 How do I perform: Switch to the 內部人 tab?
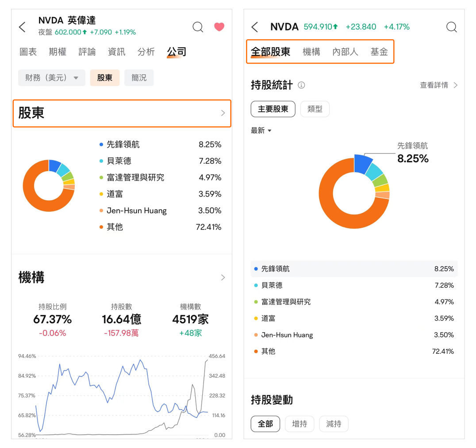[345, 52]
